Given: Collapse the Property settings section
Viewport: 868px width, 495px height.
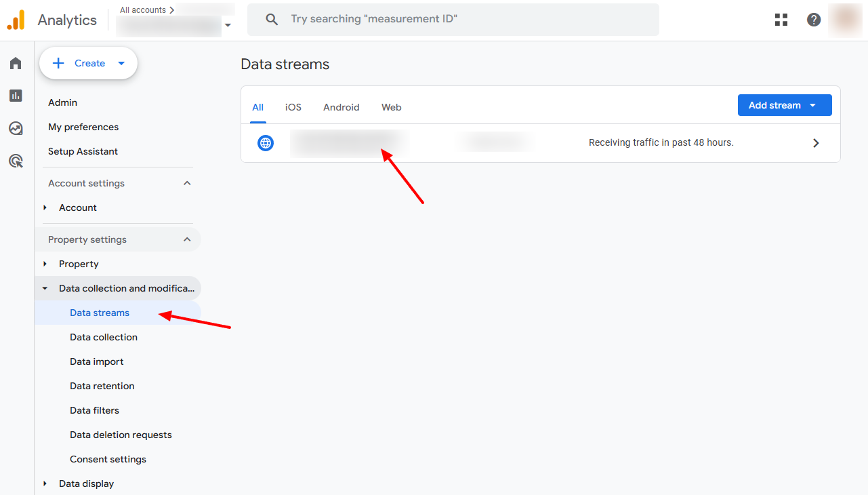Looking at the screenshot, I should click(187, 239).
